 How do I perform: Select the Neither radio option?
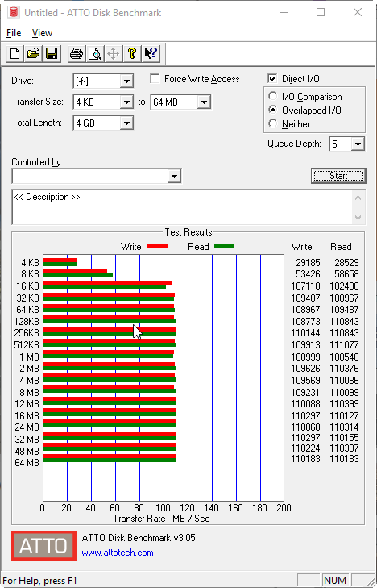(x=272, y=123)
